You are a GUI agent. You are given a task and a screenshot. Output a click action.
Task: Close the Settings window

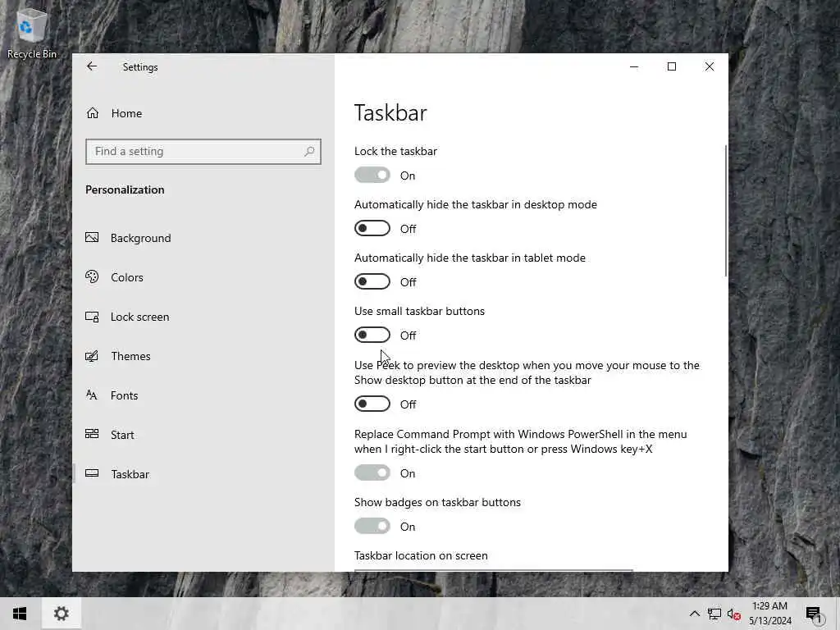point(710,66)
